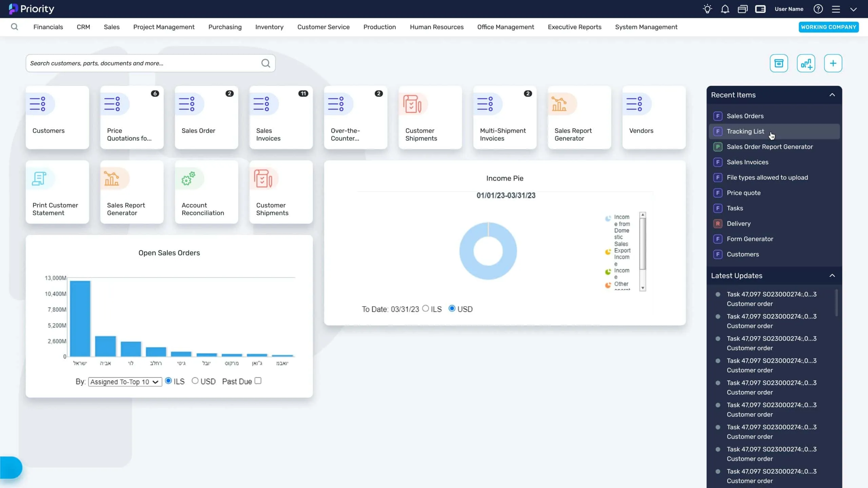Open the Financials menu
The height and width of the screenshot is (488, 868).
click(48, 27)
